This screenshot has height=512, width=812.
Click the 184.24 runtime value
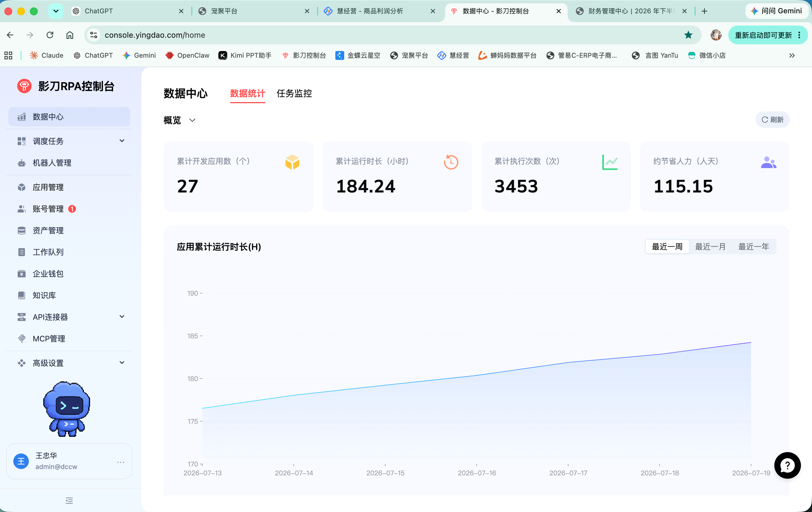[366, 186]
